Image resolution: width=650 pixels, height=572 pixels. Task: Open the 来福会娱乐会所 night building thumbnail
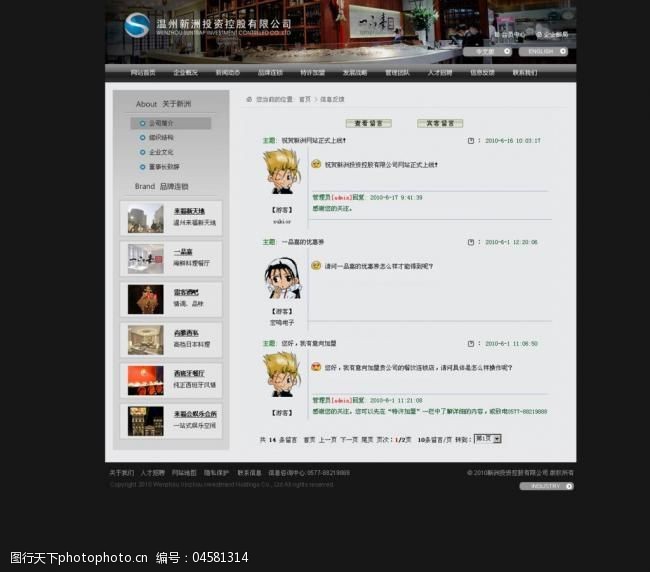point(146,421)
